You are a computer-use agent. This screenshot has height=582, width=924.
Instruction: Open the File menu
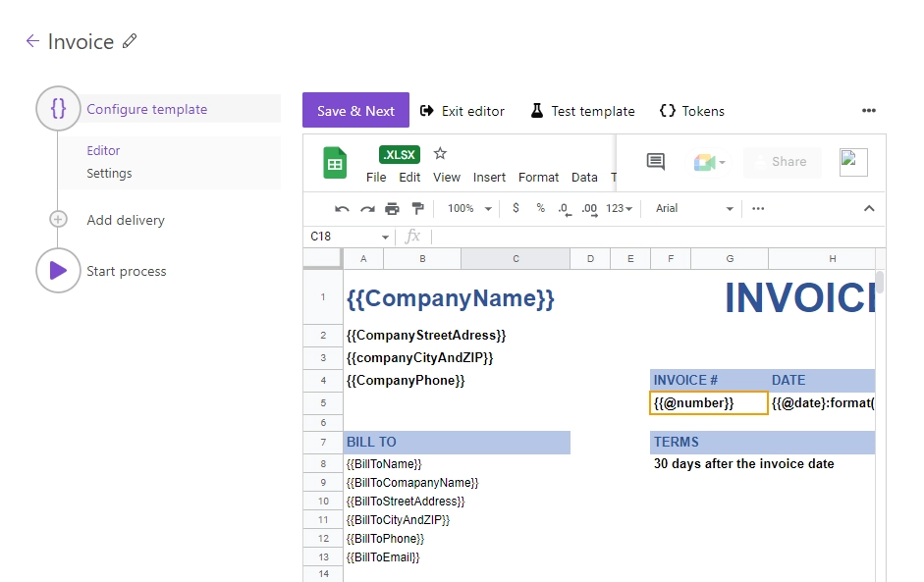tap(376, 178)
